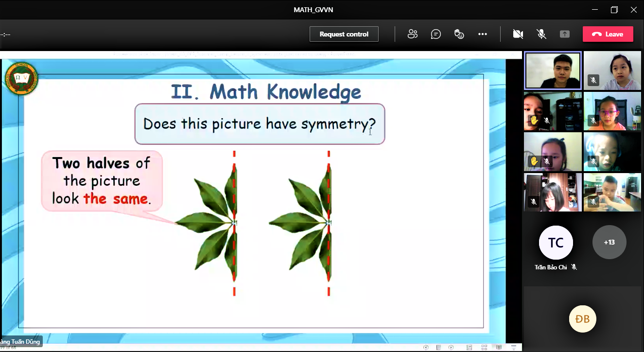Open the participants list panel
644x352 pixels.
pyautogui.click(x=413, y=34)
